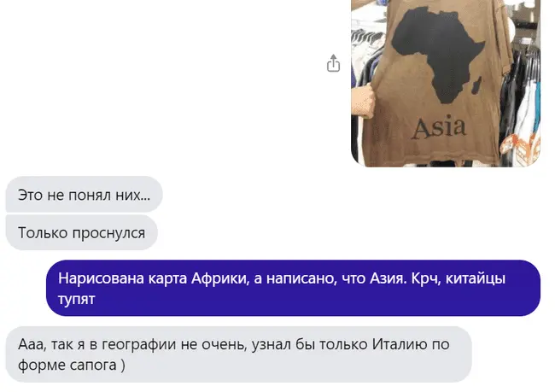
Task: Click the 'Asia' text on the shirt photo
Action: (x=439, y=127)
